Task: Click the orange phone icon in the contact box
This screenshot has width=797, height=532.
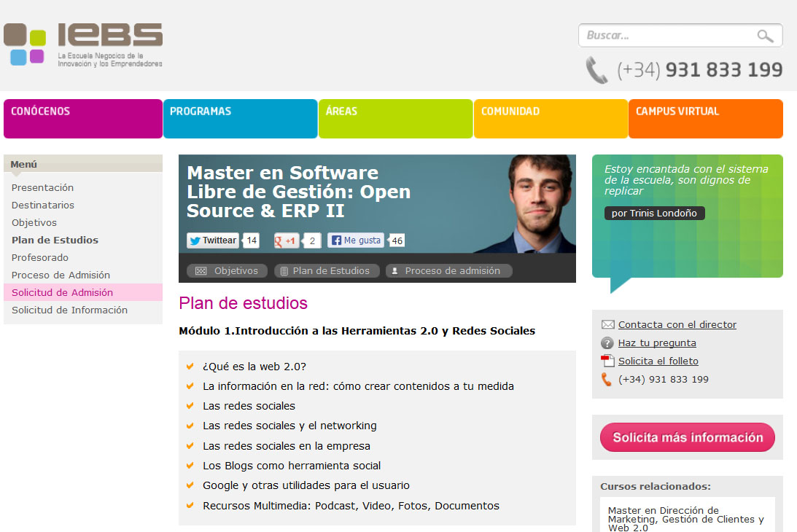Action: pyautogui.click(x=607, y=380)
